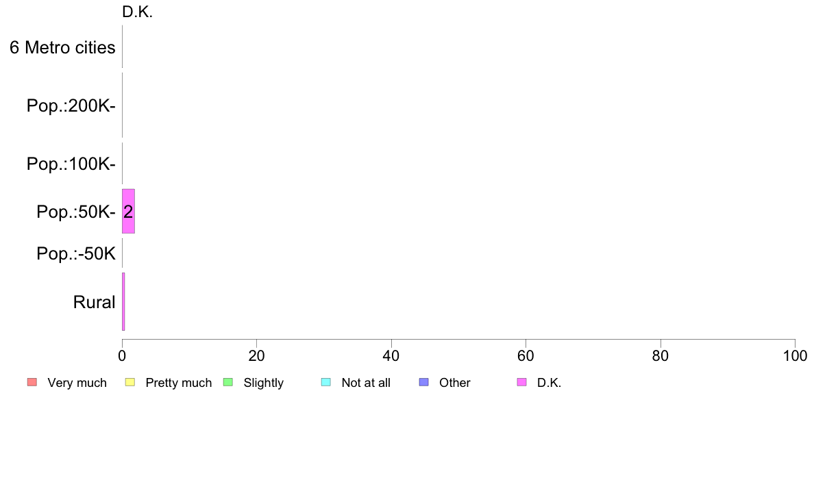Click the Other blue legend swatch
814x504 pixels.
coord(423,383)
